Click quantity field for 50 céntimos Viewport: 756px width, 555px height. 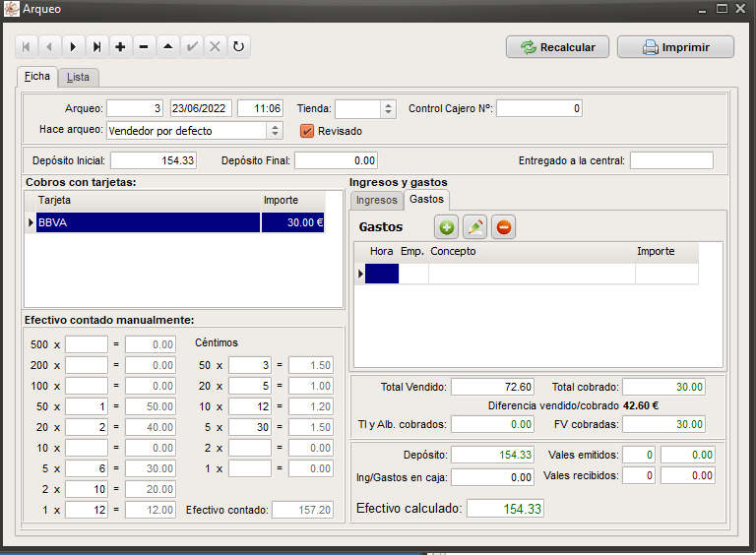[x=250, y=365]
